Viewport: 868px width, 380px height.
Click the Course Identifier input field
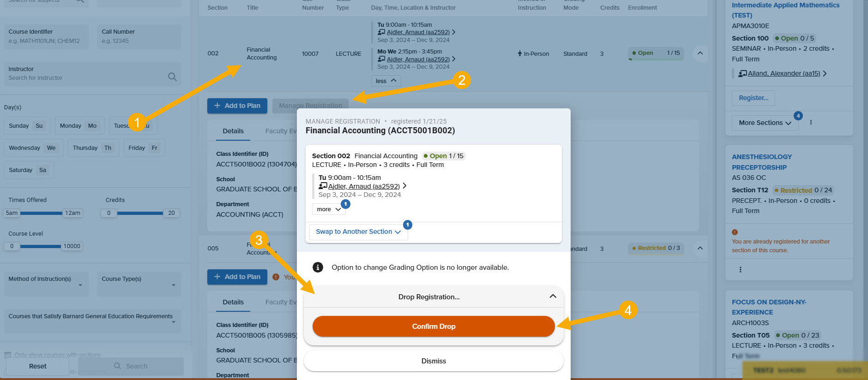46,41
